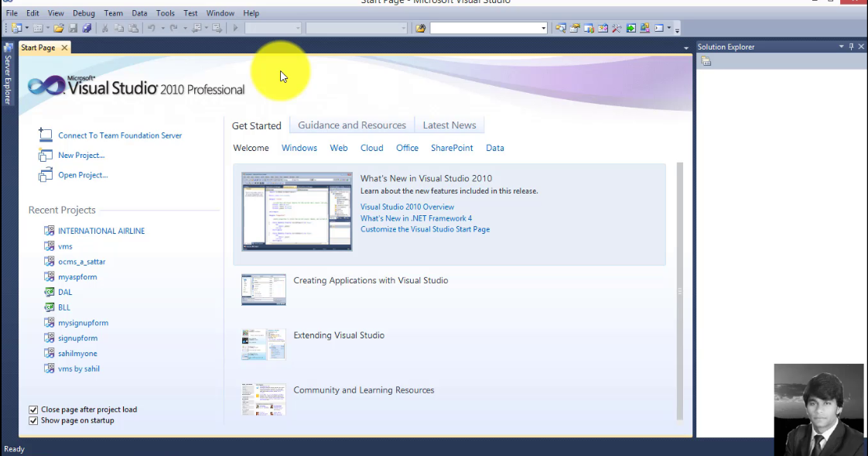Screen dimensions: 868x456
Task: Disable Show page on startup
Action: click(x=32, y=420)
